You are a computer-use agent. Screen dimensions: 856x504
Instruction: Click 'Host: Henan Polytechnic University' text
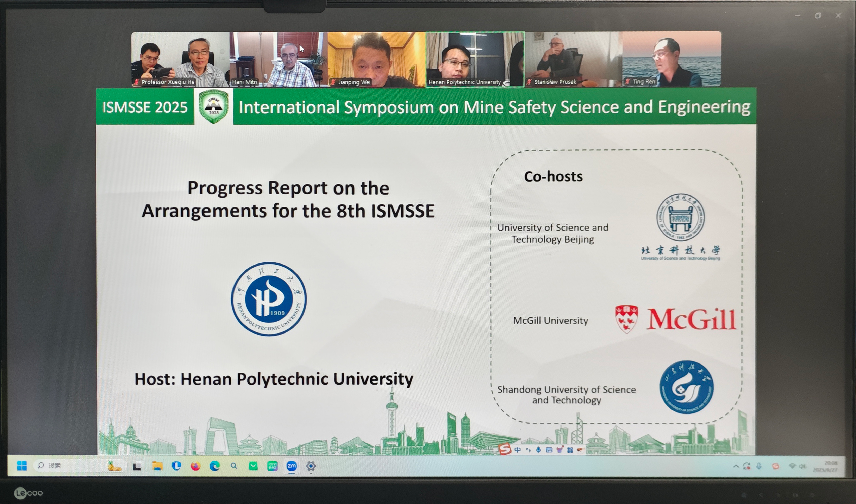274,379
